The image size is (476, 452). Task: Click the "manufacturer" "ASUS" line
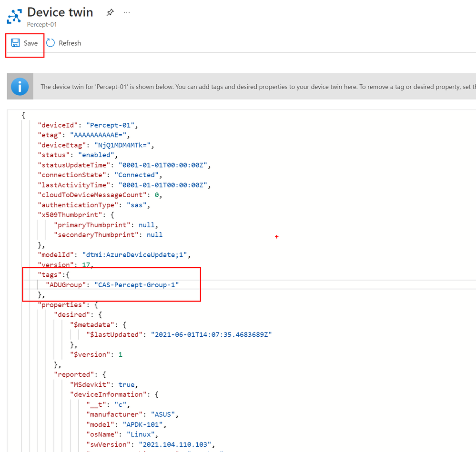click(x=132, y=414)
